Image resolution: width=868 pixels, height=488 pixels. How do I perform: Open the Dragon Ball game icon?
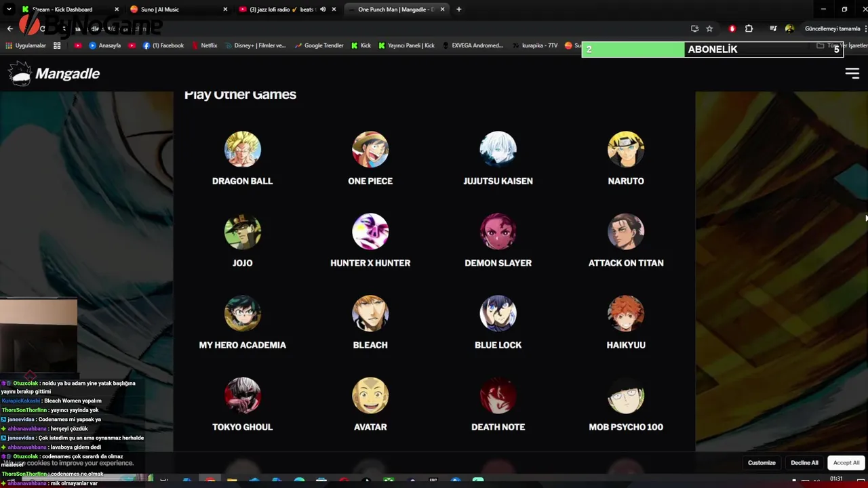(x=242, y=149)
